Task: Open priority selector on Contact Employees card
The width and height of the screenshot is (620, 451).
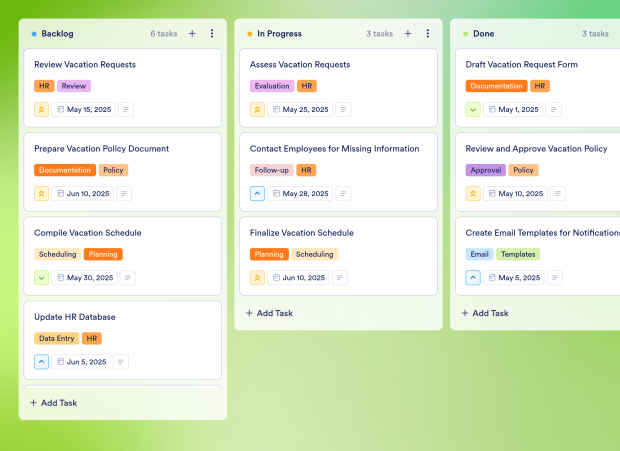Action: [258, 193]
